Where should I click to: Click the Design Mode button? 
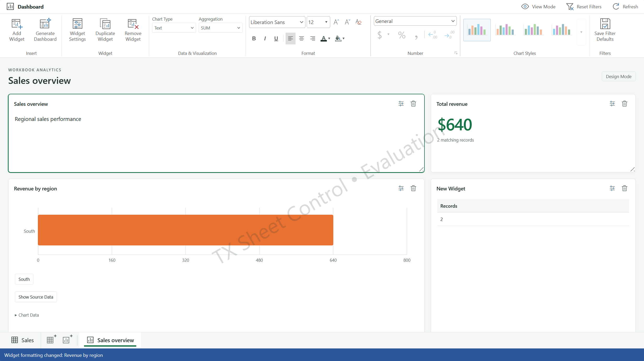618,77
